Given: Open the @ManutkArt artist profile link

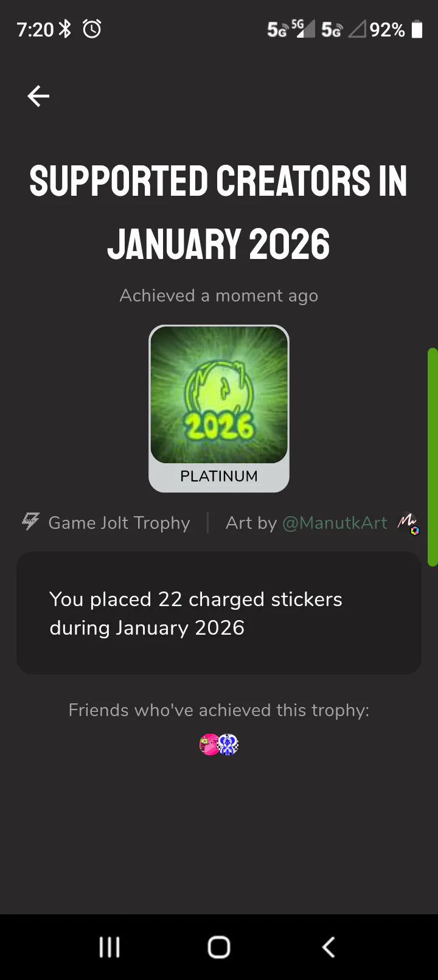Looking at the screenshot, I should tap(335, 523).
